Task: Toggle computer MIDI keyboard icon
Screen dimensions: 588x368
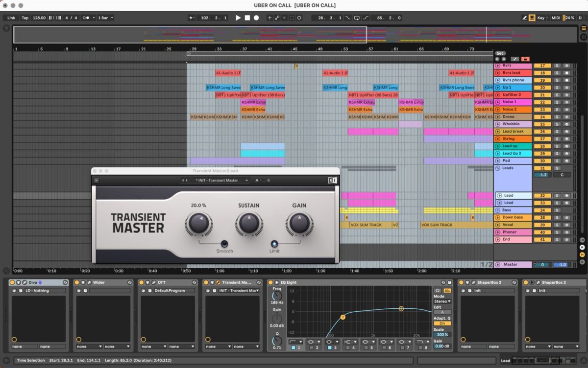Action: [x=532, y=18]
